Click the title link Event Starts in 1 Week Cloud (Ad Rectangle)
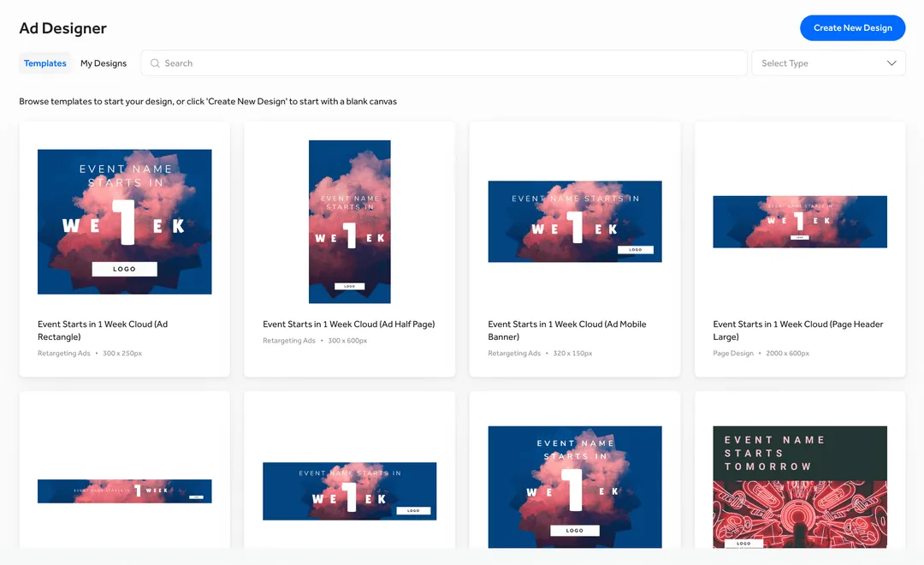Image resolution: width=924 pixels, height=565 pixels. (103, 330)
